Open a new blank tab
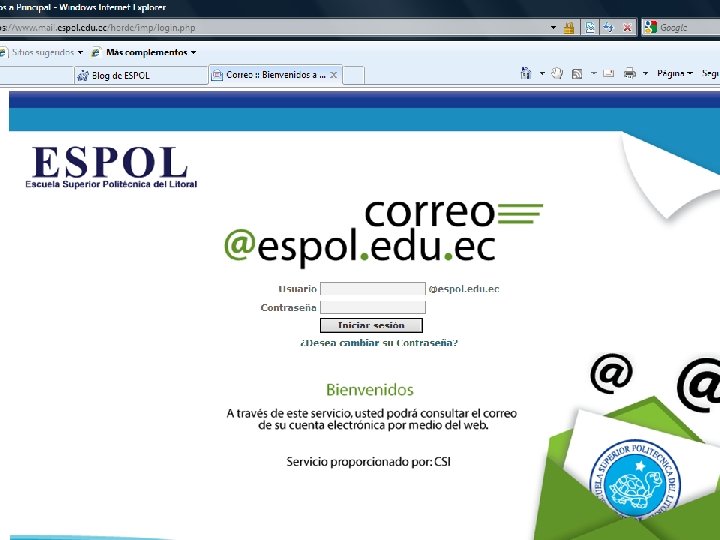The image size is (720, 540). (354, 75)
